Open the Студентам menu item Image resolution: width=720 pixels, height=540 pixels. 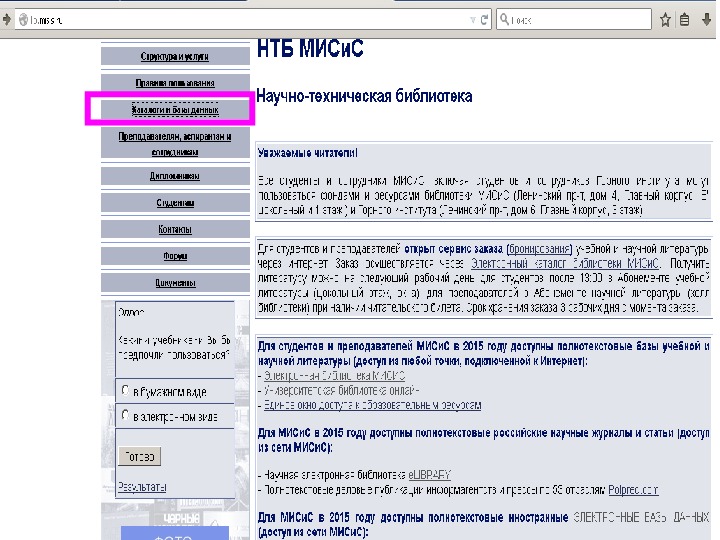point(175,202)
